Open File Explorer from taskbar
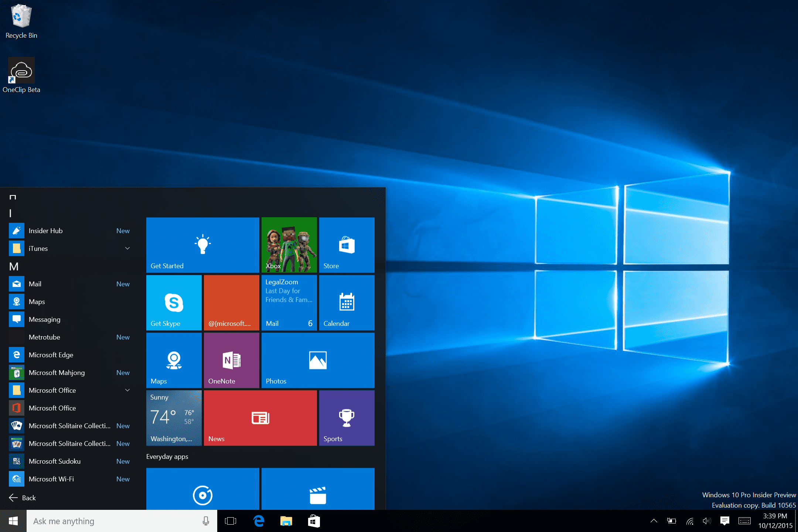This screenshot has width=798, height=532. pyautogui.click(x=286, y=521)
